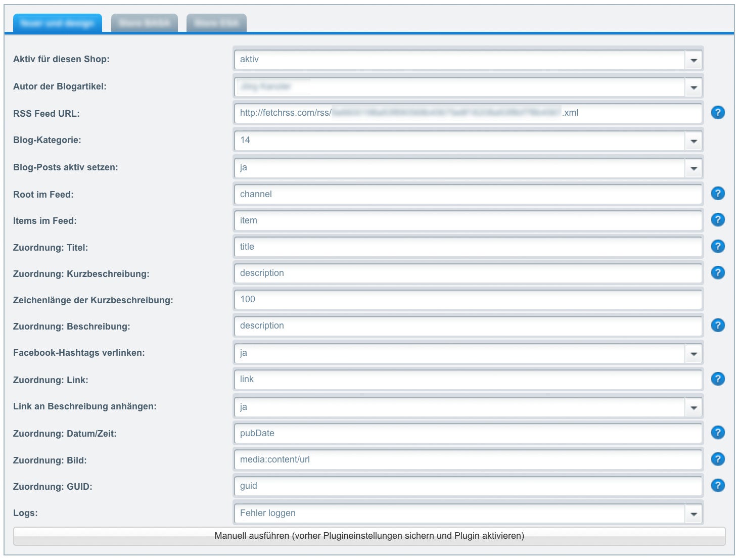Open help beside Zuordnung: Beschreibung field
Image resolution: width=739 pixels, height=560 pixels.
click(718, 325)
